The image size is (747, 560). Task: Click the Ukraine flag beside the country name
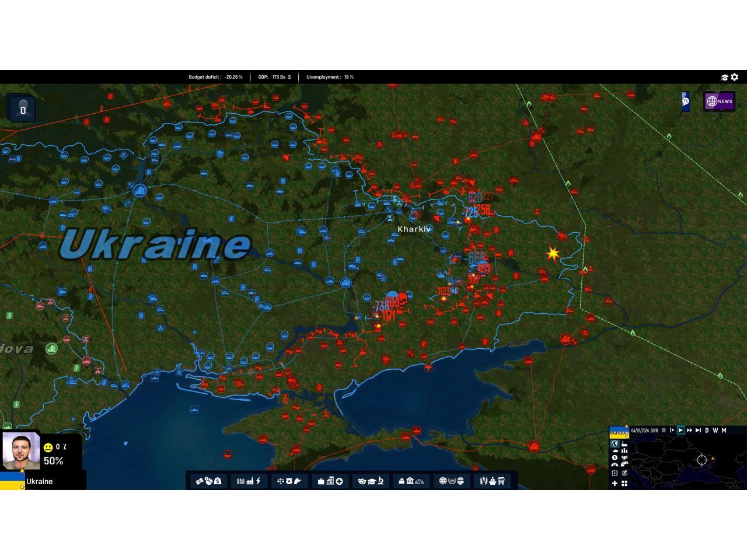coord(12,481)
